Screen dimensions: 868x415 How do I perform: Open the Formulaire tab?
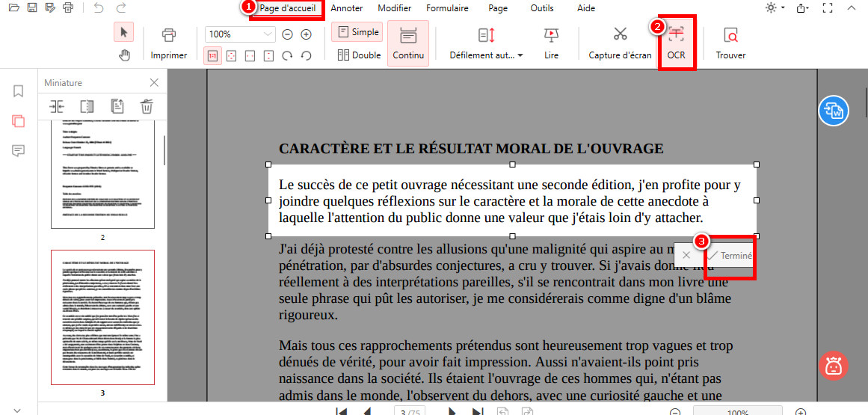[447, 8]
